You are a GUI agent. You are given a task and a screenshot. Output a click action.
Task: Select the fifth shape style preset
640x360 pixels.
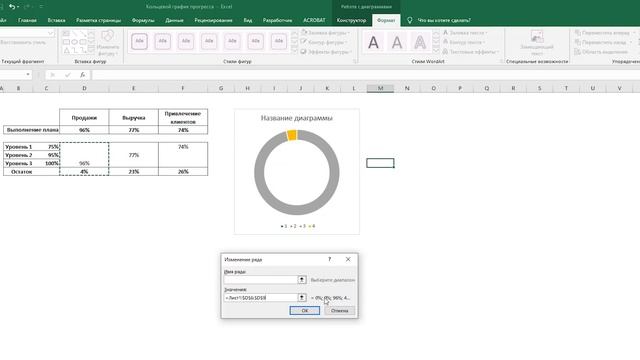point(232,41)
